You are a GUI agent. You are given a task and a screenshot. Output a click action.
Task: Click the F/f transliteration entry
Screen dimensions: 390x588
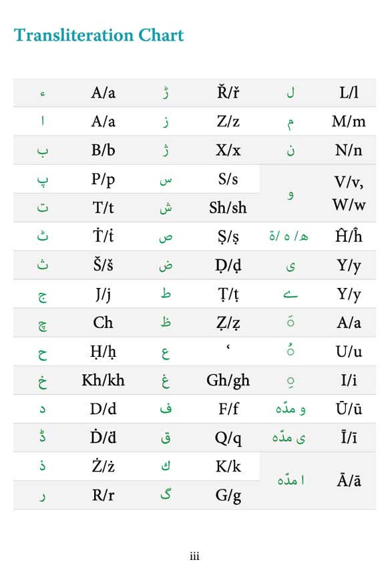pyautogui.click(x=228, y=409)
